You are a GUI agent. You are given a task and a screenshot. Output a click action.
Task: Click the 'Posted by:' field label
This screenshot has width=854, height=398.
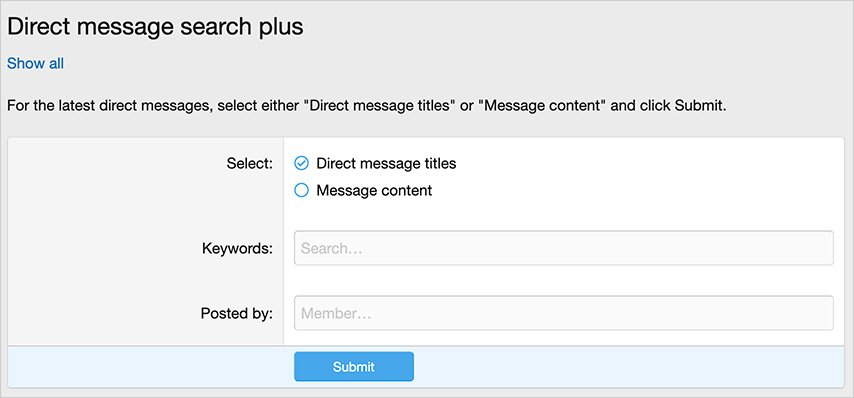click(x=237, y=314)
